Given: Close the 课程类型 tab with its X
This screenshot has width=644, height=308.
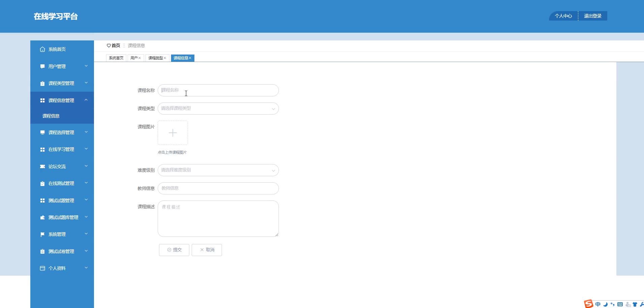Looking at the screenshot, I should point(165,58).
